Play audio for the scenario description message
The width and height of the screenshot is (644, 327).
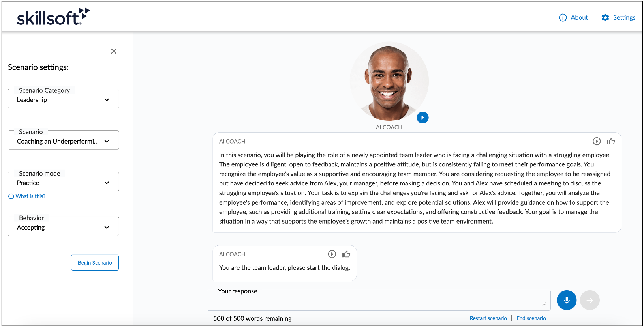tap(597, 141)
